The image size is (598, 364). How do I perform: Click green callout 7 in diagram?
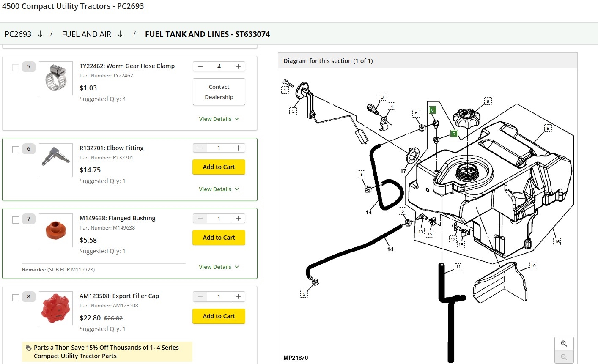point(454,134)
